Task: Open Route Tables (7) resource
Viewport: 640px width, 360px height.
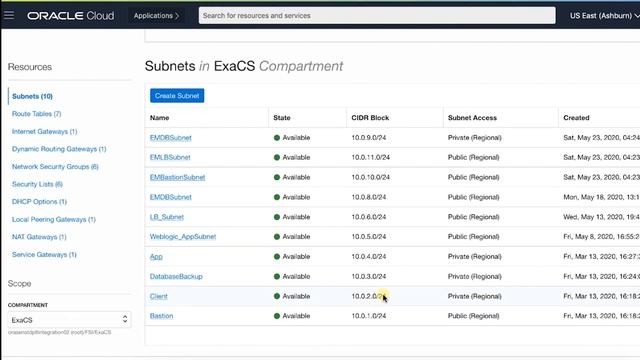Action: (x=36, y=114)
